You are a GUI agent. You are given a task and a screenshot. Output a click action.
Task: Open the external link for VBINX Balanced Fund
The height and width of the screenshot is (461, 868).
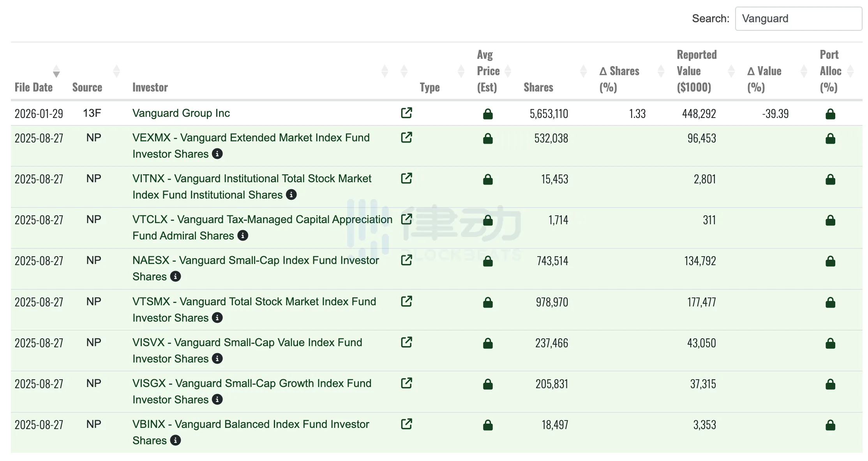pyautogui.click(x=406, y=424)
